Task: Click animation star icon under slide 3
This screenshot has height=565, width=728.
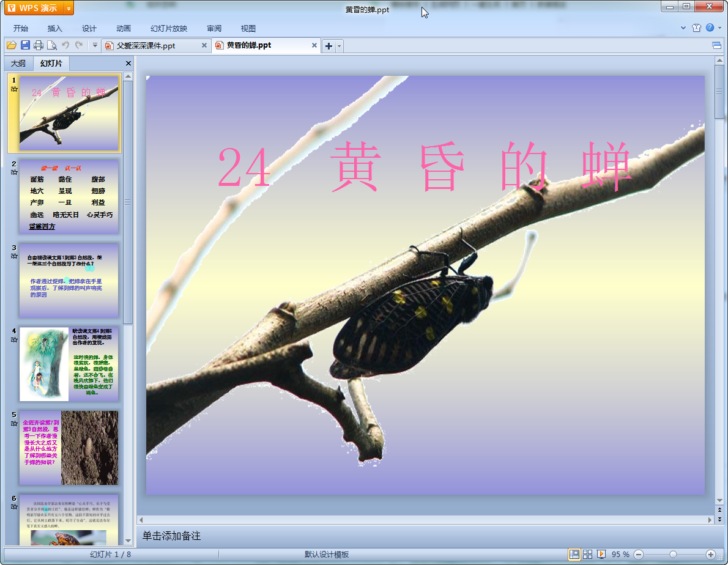Action: point(14,256)
